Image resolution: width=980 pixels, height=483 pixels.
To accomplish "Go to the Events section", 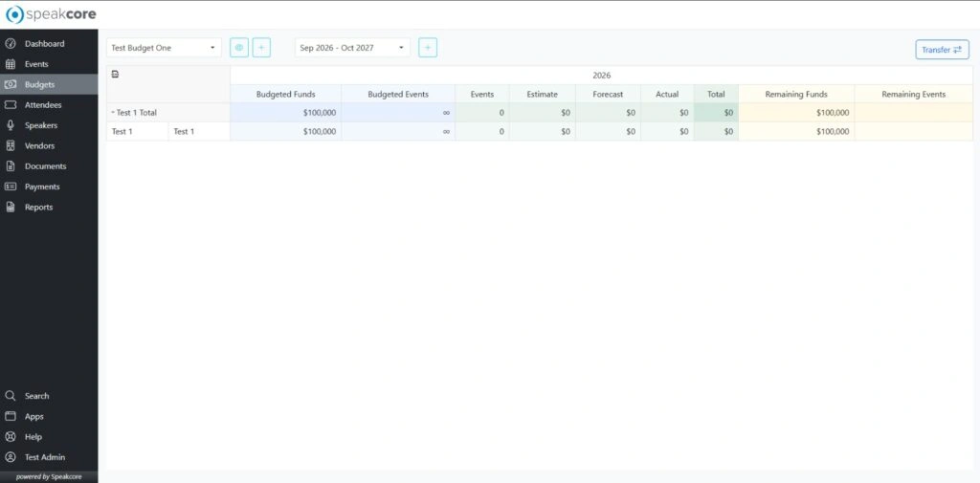I will click(x=36, y=64).
